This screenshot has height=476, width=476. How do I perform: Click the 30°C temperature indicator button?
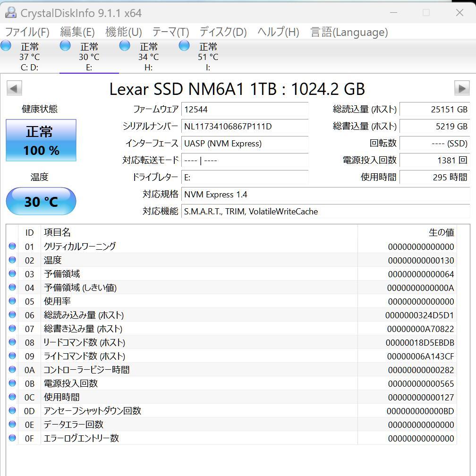(41, 201)
